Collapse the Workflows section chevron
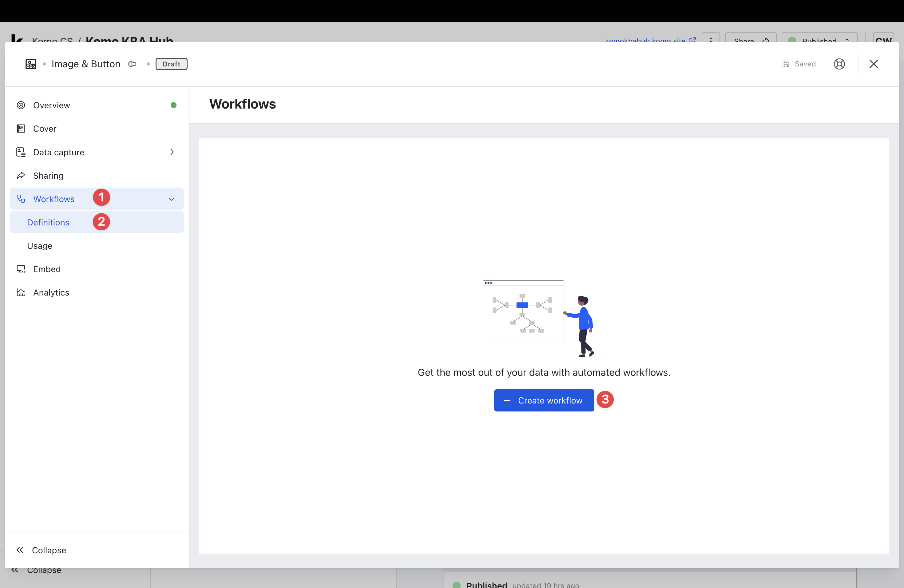 (x=172, y=199)
